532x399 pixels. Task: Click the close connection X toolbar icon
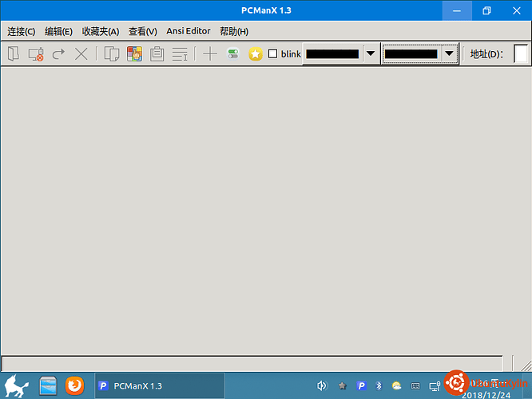[x=81, y=54]
